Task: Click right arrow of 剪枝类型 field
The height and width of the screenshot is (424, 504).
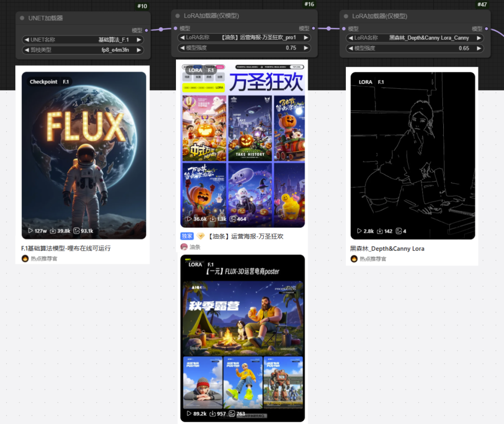Action: pyautogui.click(x=139, y=50)
